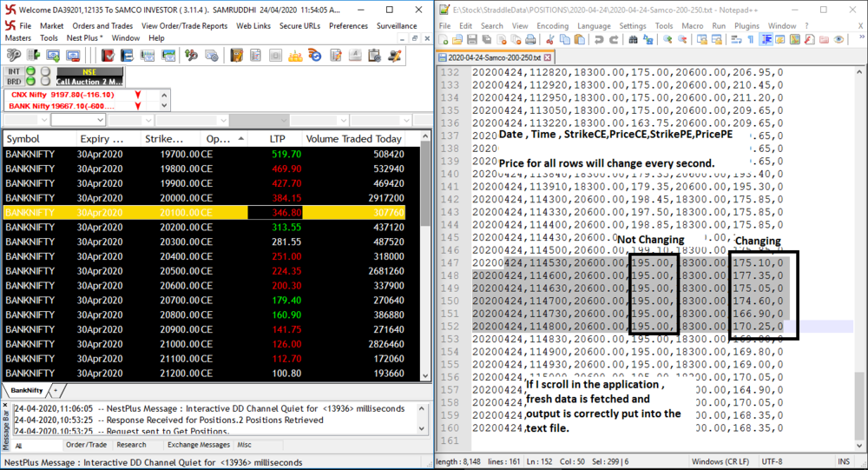The image size is (868, 470).
Task: Click the NSE exchange label
Action: click(x=89, y=72)
